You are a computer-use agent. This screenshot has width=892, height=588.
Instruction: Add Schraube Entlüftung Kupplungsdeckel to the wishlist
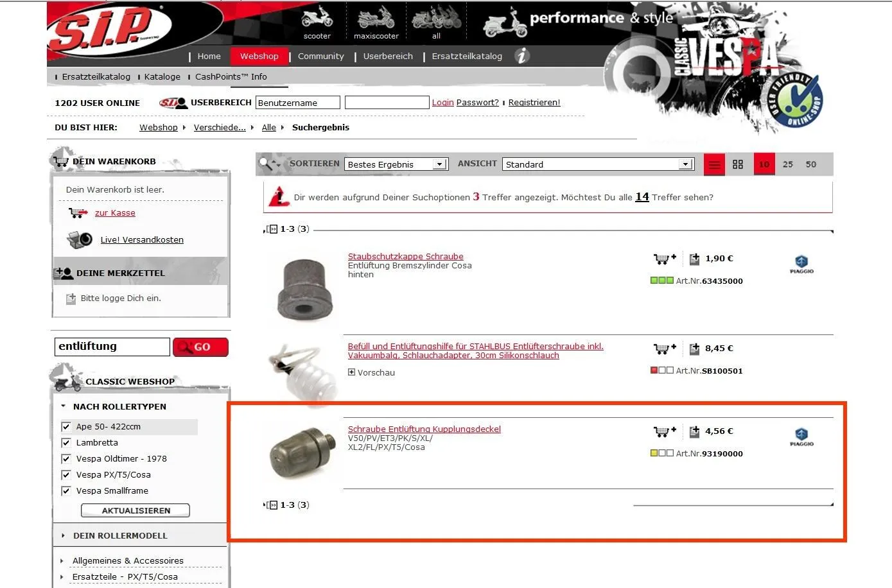[x=694, y=431]
